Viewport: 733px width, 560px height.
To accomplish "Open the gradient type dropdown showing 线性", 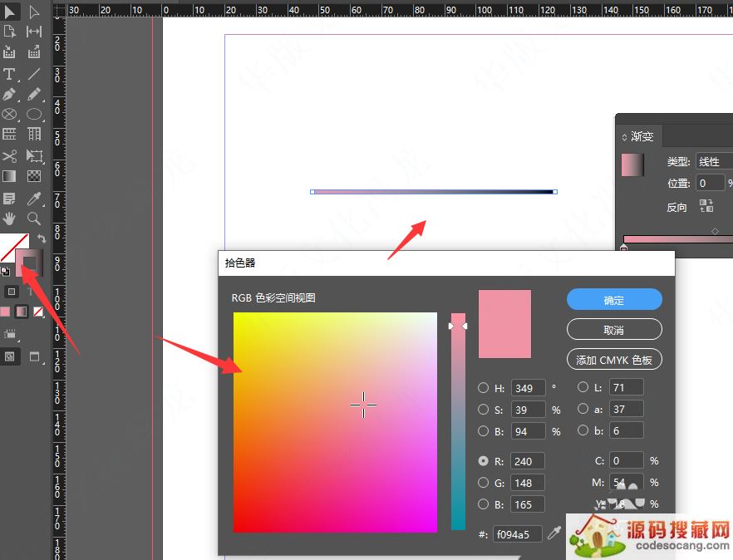I will click(x=715, y=161).
